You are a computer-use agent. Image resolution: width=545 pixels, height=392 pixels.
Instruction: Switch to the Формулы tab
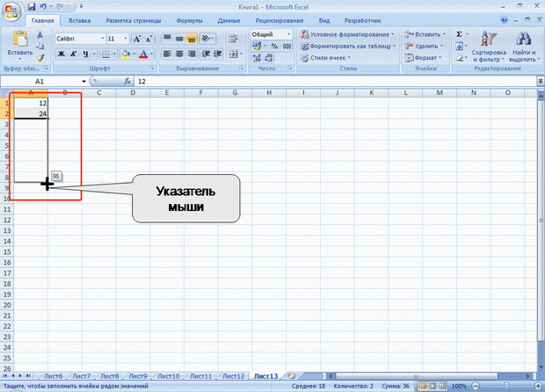click(189, 20)
